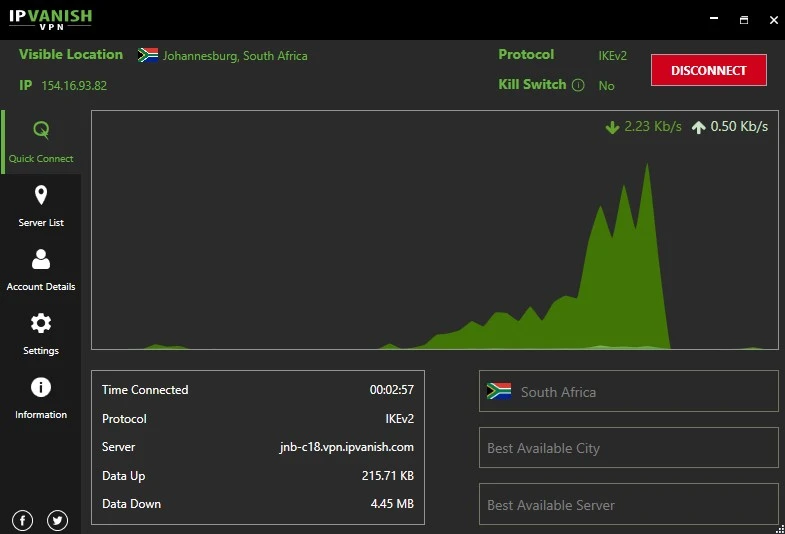Viewport: 785px width, 534px height.
Task: Open the IPVanish Facebook page icon
Action: (x=23, y=520)
